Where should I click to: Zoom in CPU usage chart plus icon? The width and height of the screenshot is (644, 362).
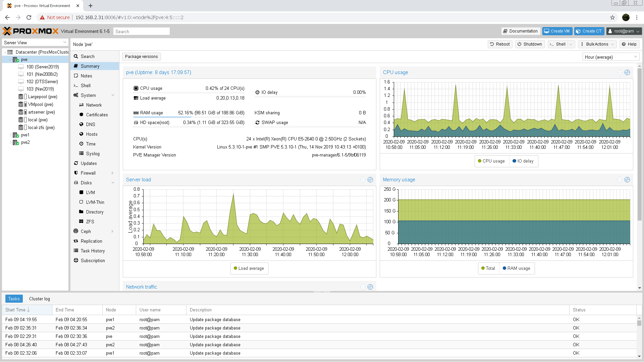pyautogui.click(x=627, y=72)
